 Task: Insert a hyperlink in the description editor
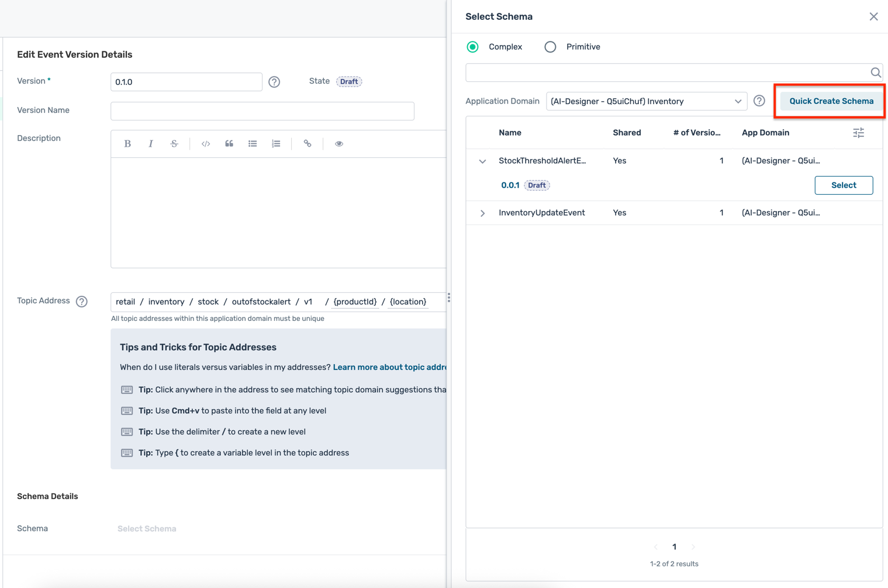coord(307,143)
